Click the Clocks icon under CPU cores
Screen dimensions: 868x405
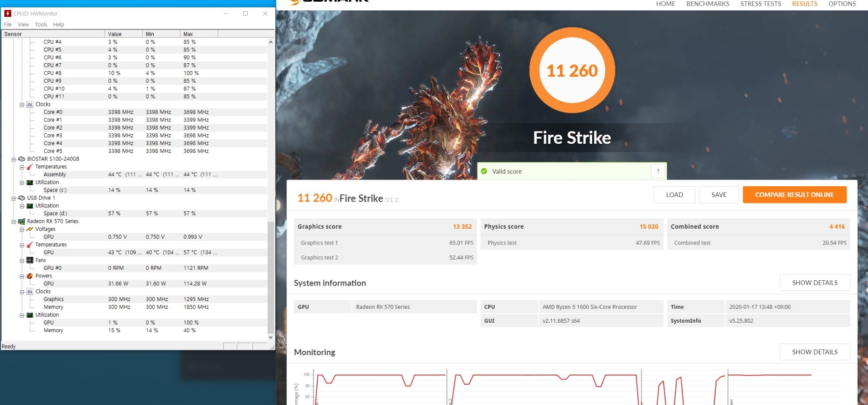(30, 104)
